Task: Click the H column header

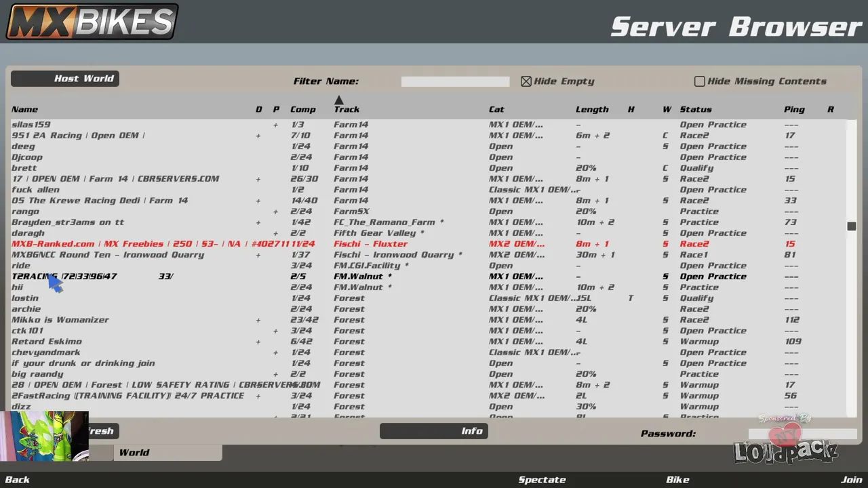Action: 631,109
